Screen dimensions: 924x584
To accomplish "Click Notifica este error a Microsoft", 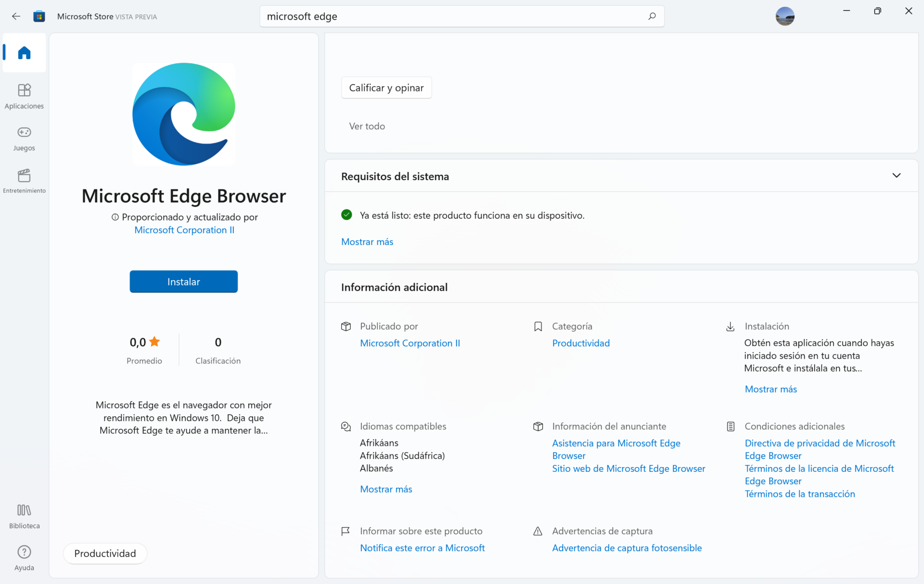I will point(422,548).
